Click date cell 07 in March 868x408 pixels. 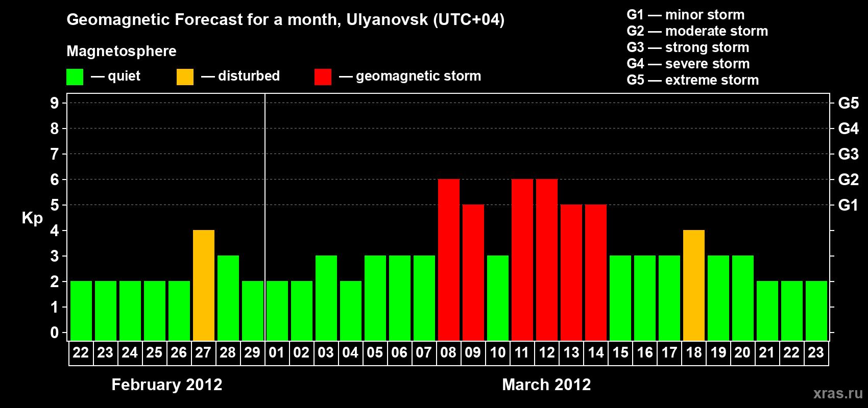(x=424, y=353)
